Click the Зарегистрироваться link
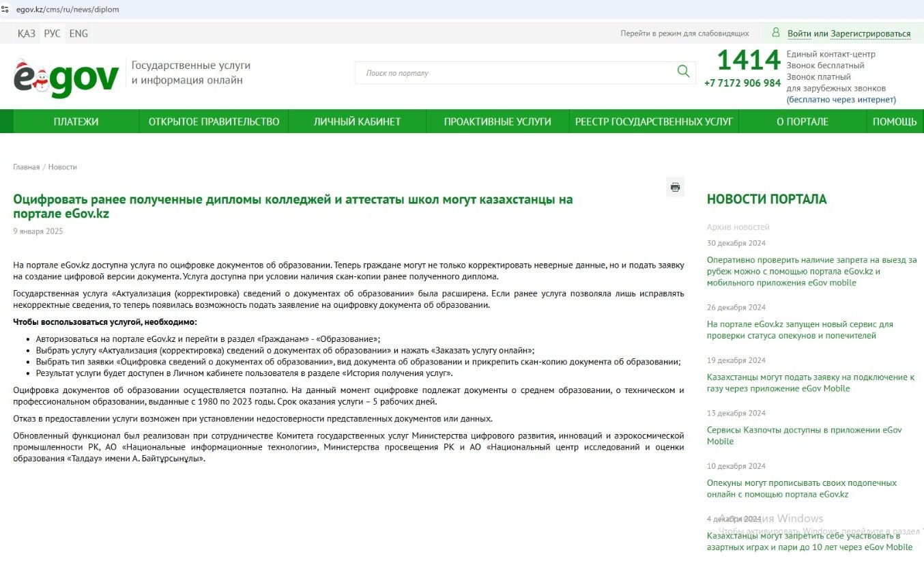 click(x=870, y=33)
